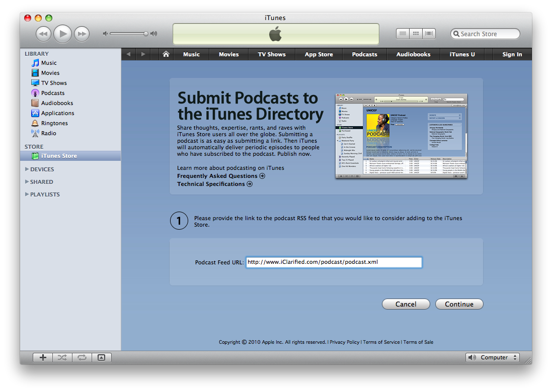Toggle shuffle mode
Screen dimensions: 552x392
tap(62, 358)
